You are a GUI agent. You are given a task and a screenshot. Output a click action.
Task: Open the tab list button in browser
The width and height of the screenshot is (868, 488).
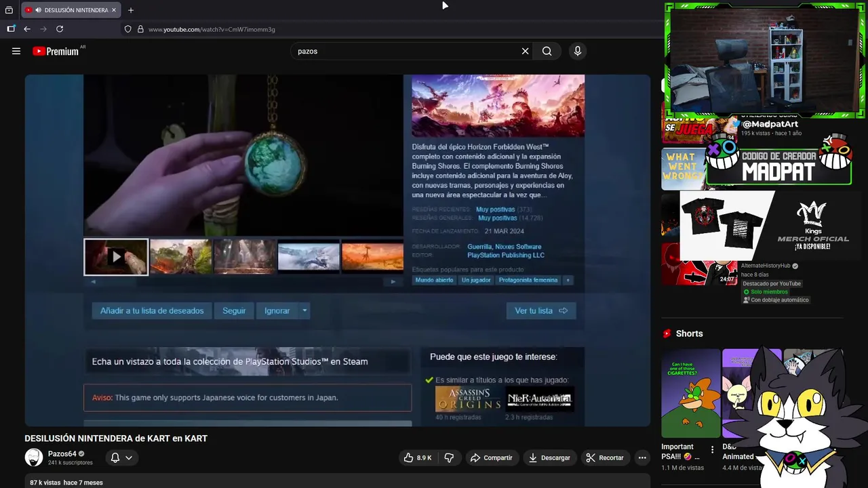point(9,10)
